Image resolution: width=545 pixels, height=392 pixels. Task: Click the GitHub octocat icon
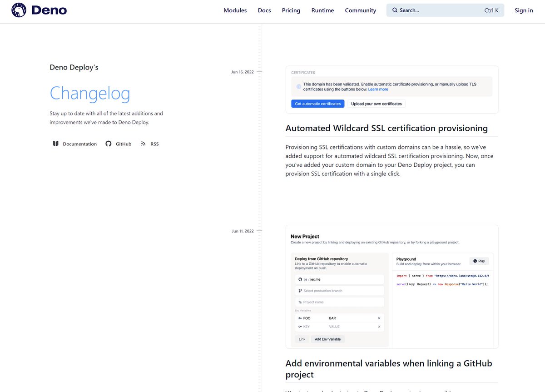click(108, 144)
